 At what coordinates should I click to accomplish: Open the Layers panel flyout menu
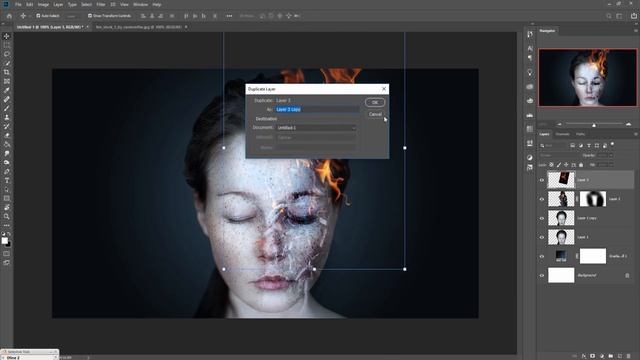pos(636,134)
